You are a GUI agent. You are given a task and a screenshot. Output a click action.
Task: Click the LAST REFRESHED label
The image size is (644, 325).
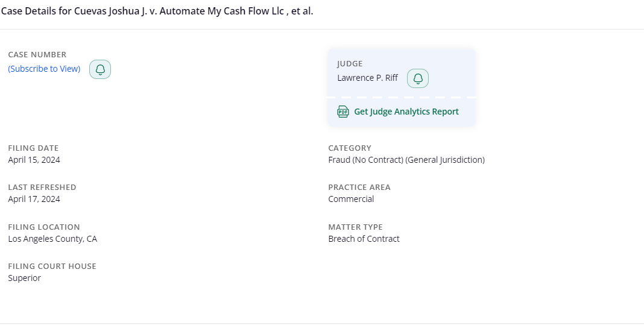pyautogui.click(x=42, y=188)
